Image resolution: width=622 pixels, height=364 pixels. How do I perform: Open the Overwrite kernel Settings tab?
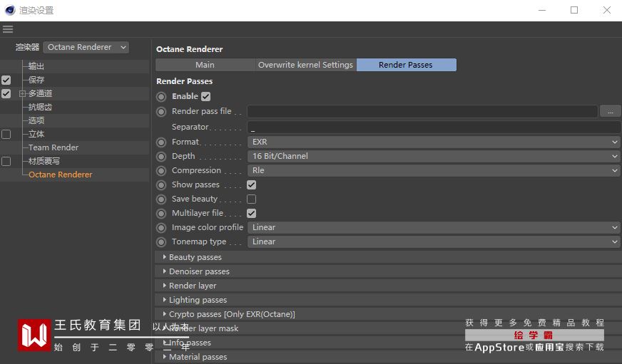point(305,65)
